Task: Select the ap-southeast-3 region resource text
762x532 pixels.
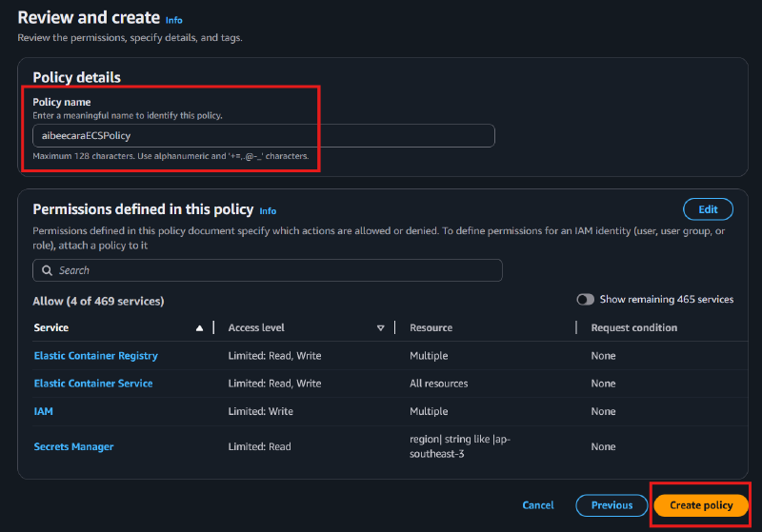Action: (460, 446)
